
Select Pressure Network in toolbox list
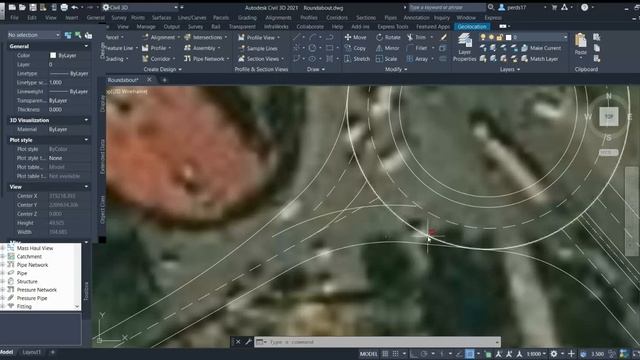(x=37, y=290)
